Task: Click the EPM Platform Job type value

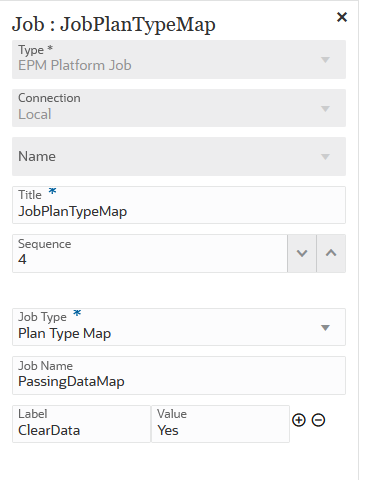Action: click(x=75, y=65)
